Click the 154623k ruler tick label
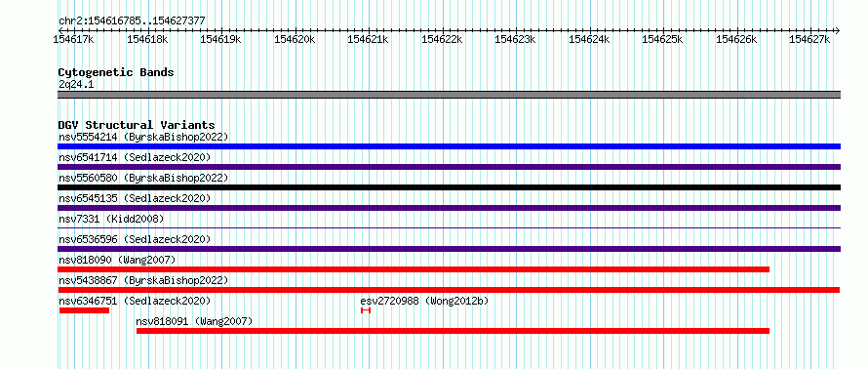The image size is (868, 369). tap(516, 39)
